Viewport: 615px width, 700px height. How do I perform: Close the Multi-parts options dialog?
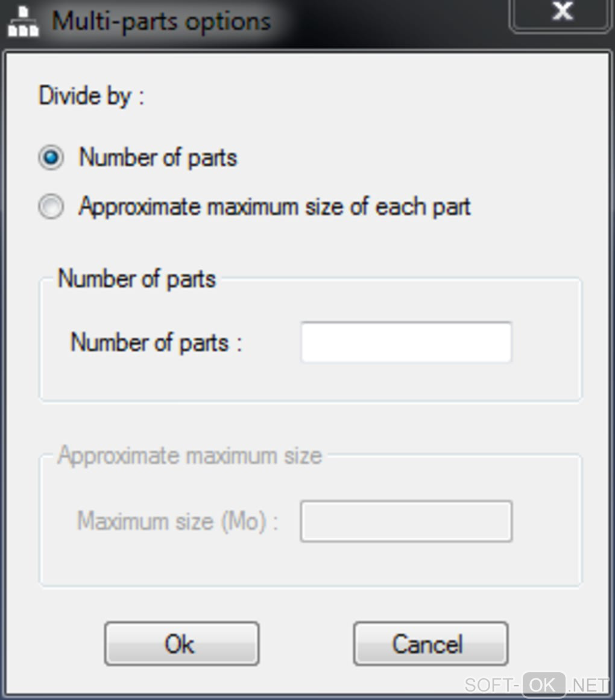pyautogui.click(x=561, y=13)
